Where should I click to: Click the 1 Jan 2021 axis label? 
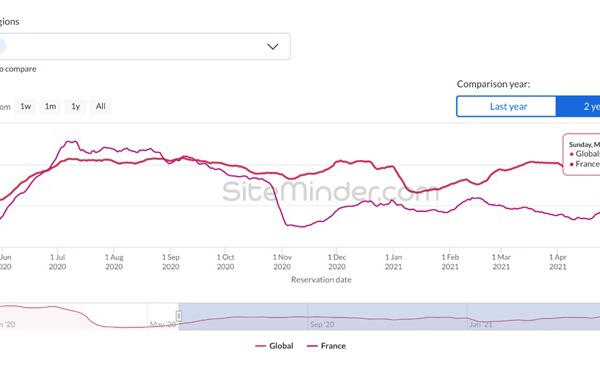[393, 262]
